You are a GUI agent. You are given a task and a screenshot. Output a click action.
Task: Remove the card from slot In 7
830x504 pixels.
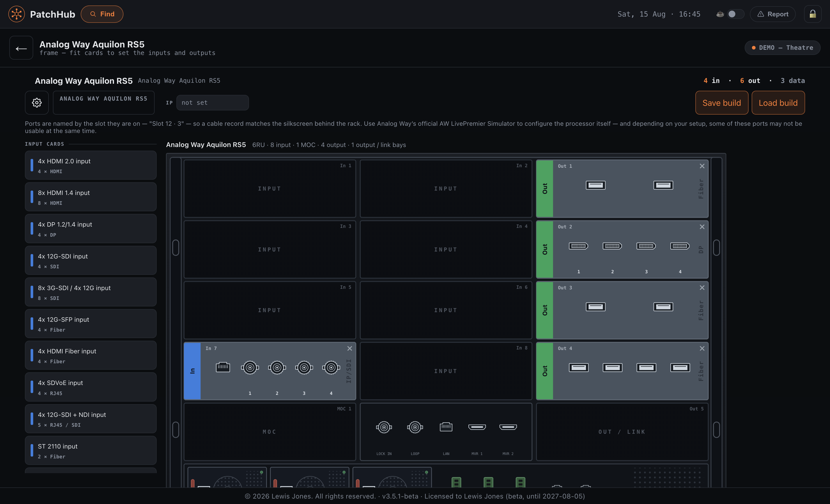[350, 348]
